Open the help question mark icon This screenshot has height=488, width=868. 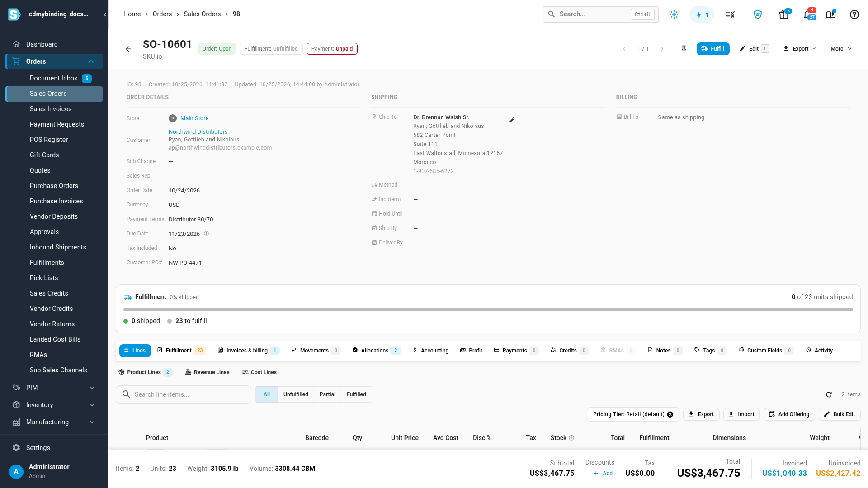click(854, 14)
